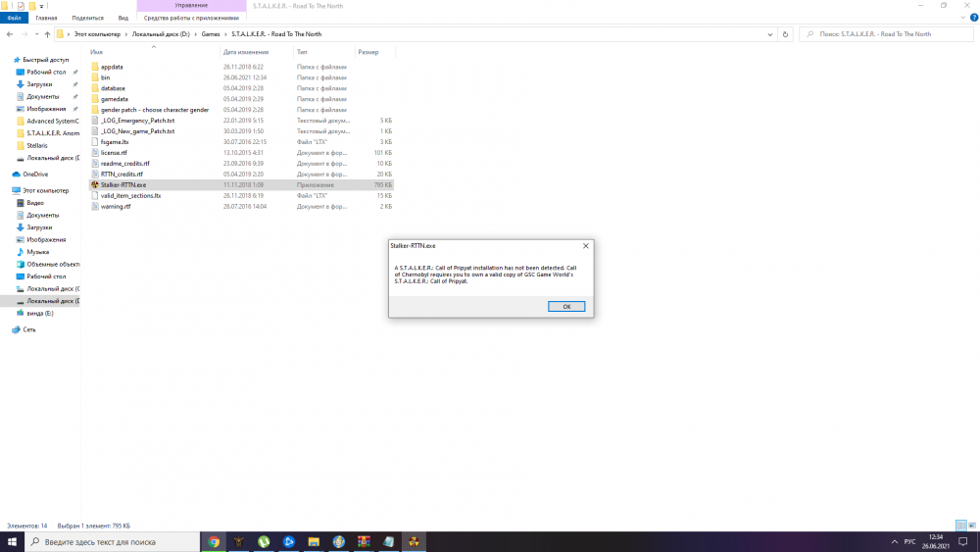Close the Stalker-RTTN.exe error dialog with X

(x=586, y=246)
